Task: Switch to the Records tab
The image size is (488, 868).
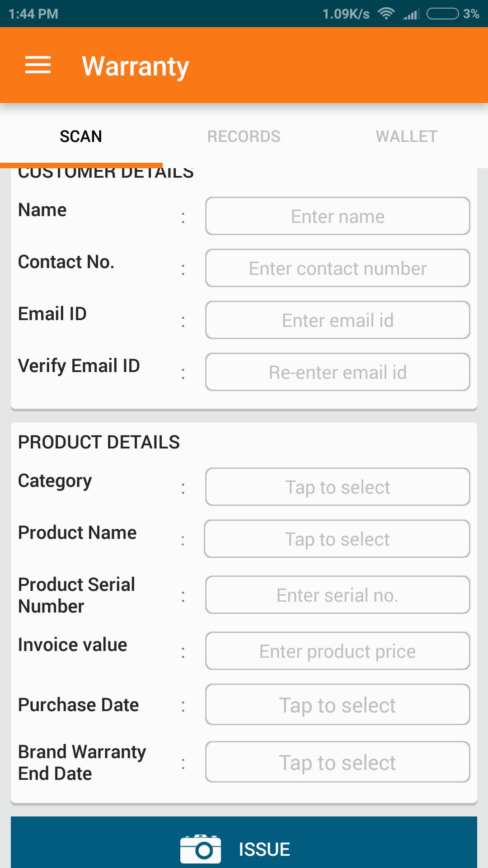Action: click(x=244, y=136)
